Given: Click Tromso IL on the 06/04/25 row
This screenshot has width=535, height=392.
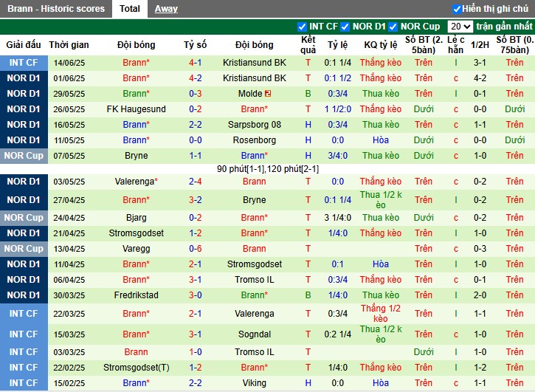Looking at the screenshot, I should (x=254, y=280).
